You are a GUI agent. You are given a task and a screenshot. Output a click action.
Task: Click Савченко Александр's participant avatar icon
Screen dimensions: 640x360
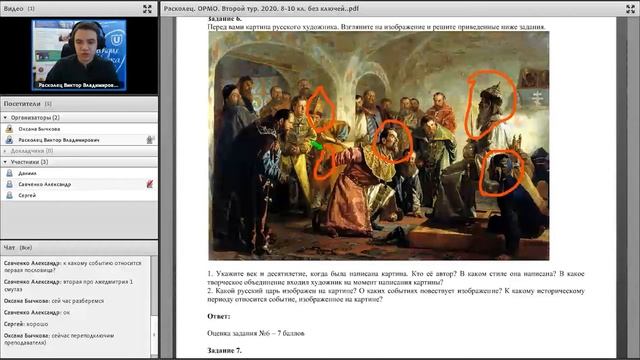tap(9, 184)
